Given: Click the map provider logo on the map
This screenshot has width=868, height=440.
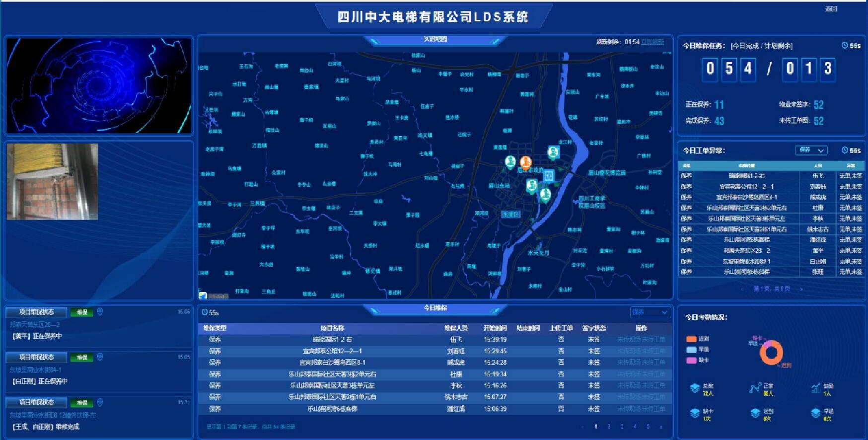Looking at the screenshot, I should click(203, 295).
